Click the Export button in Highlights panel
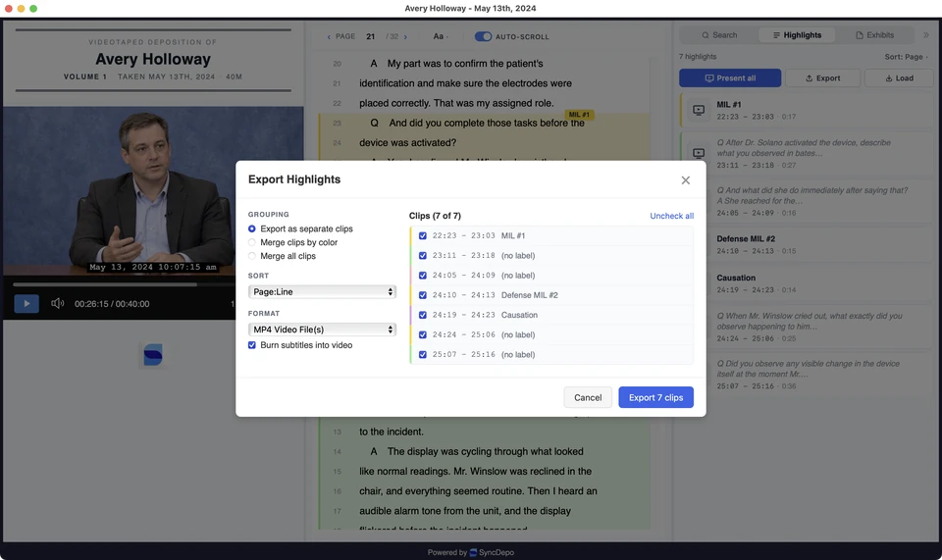 822,78
